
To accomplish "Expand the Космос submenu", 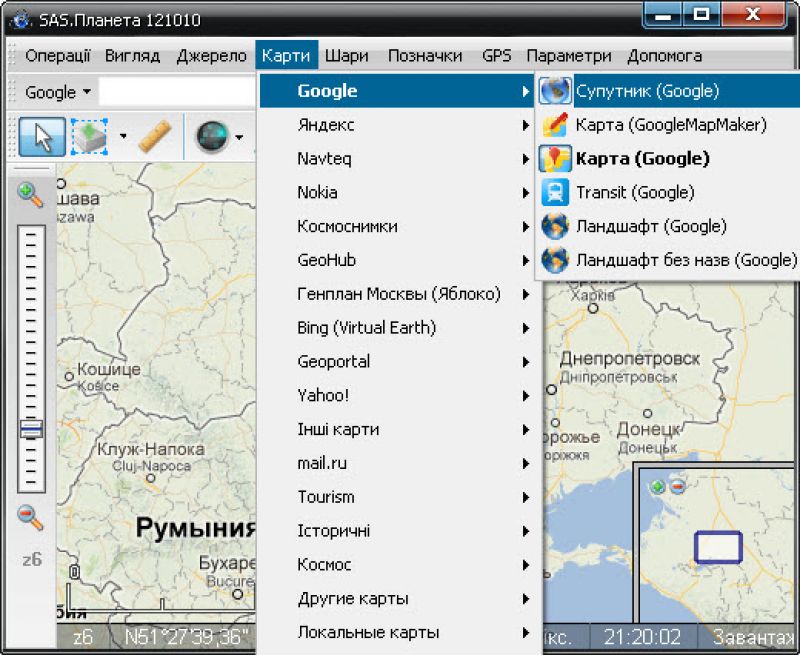I will (x=397, y=565).
